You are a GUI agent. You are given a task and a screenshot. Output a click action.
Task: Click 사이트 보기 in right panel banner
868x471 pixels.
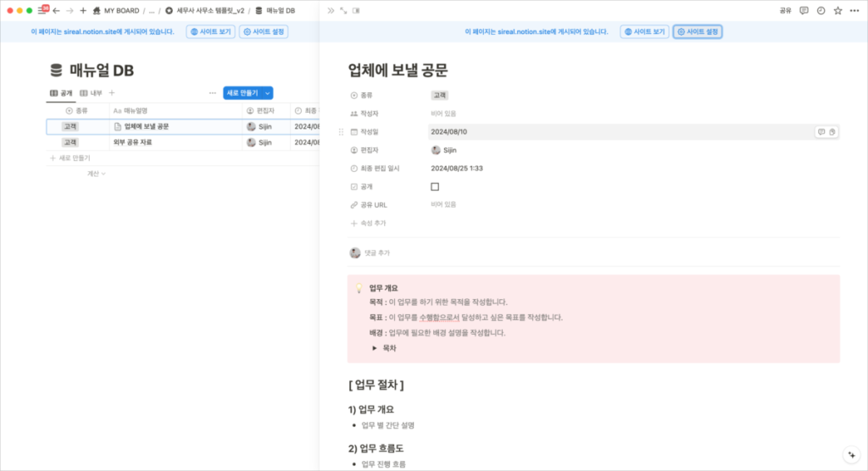[x=645, y=31]
